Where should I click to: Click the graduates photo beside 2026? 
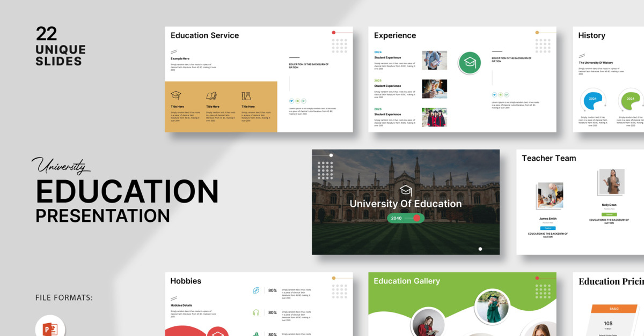(434, 117)
